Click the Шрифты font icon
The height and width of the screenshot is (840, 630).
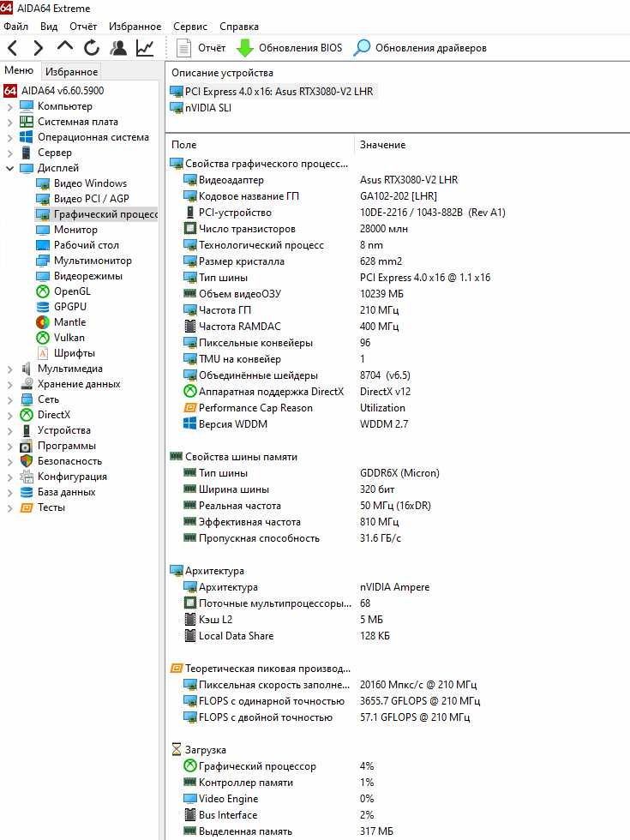(x=43, y=353)
